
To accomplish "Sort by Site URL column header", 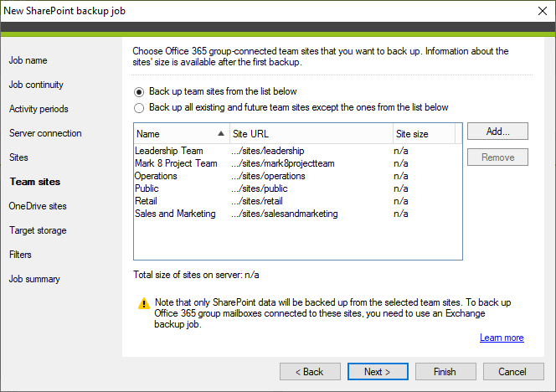I will point(311,134).
